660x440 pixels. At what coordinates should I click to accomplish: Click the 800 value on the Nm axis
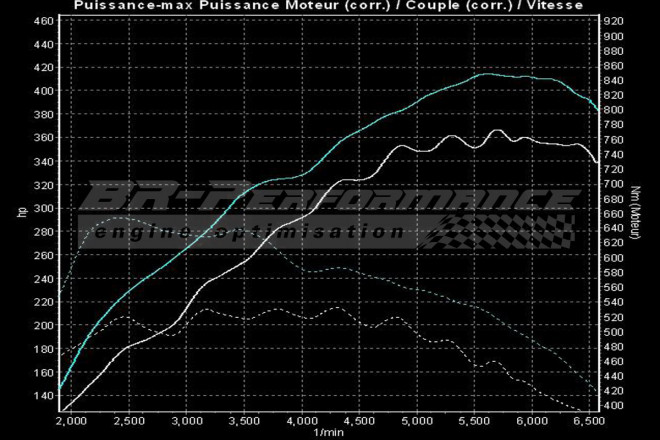(x=612, y=109)
